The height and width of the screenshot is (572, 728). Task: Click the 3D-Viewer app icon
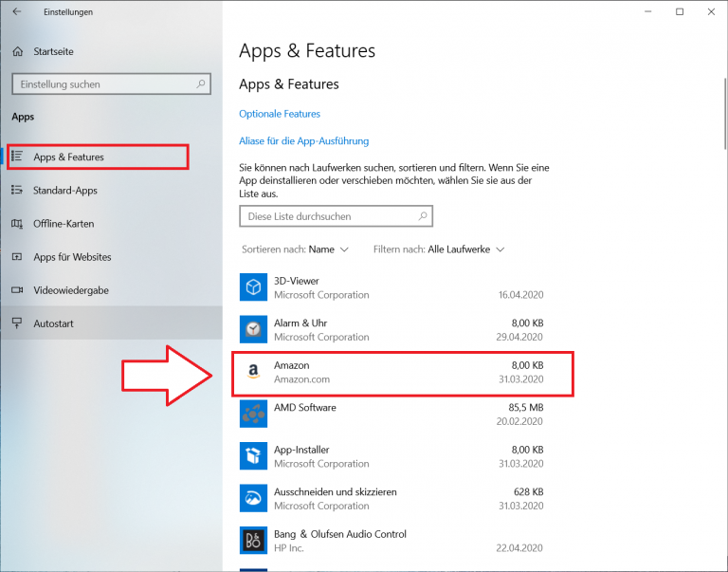tap(253, 287)
